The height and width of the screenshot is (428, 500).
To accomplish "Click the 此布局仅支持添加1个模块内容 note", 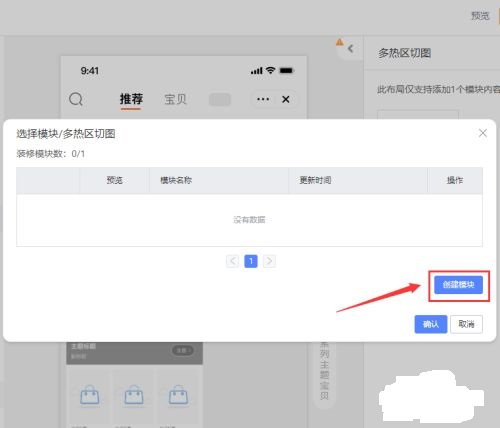I will (x=438, y=90).
